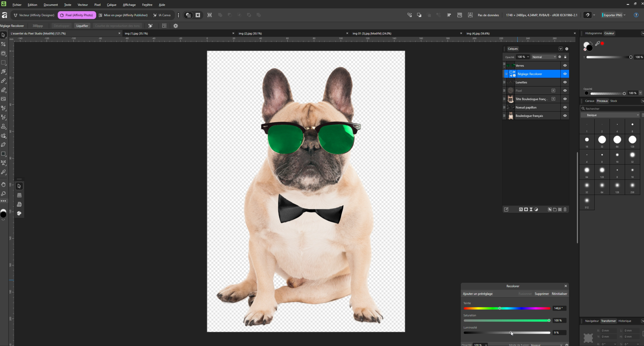
Task: Click the Teinte hue slider handle
Action: click(x=499, y=308)
